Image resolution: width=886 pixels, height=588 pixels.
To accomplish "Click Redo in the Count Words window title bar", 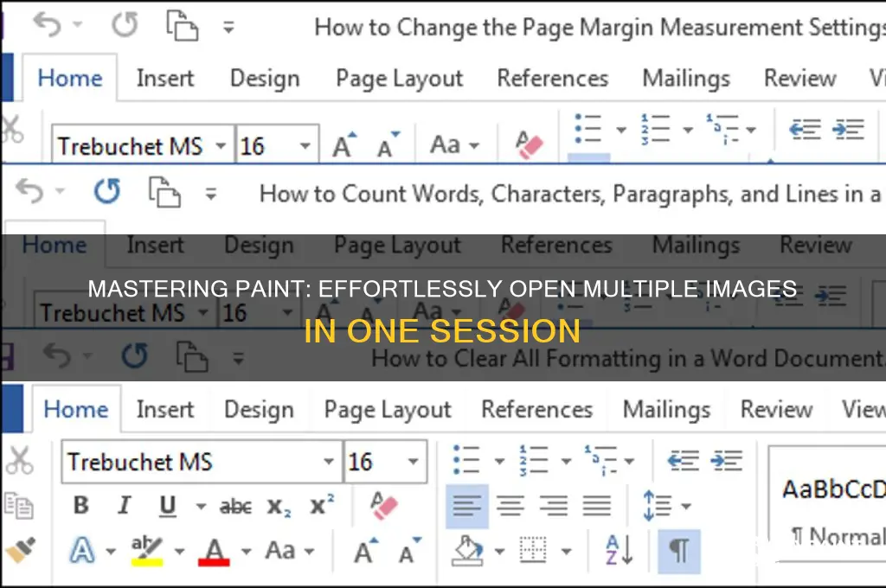I will pyautogui.click(x=106, y=192).
